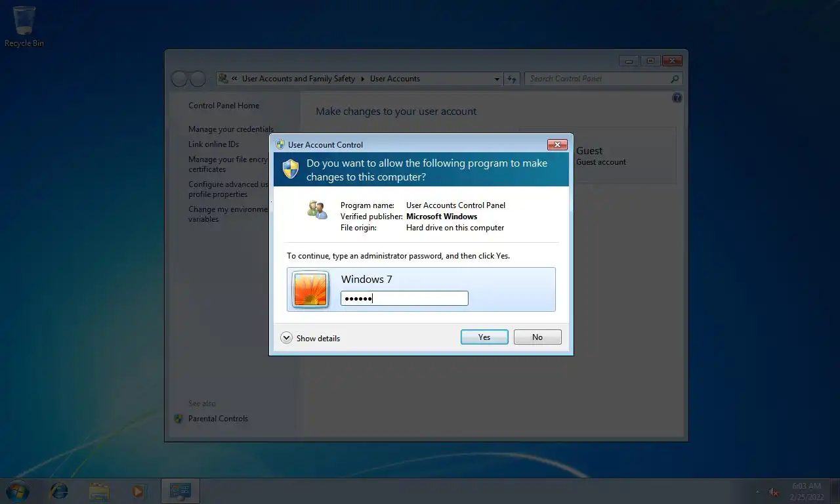Click User Accounts breadcrumb in address bar
840x504 pixels.
click(x=395, y=79)
